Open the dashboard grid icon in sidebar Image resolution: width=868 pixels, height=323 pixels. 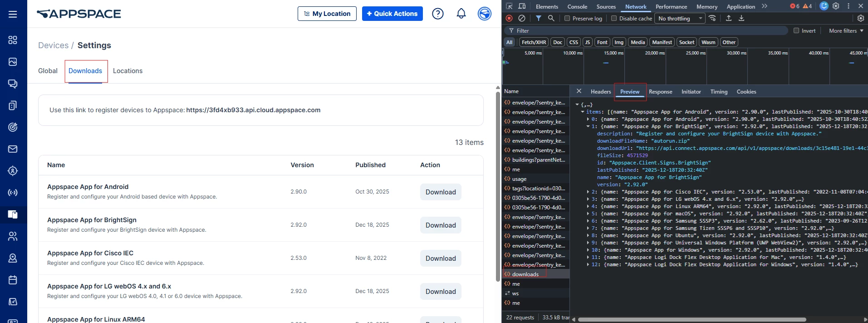tap(13, 40)
